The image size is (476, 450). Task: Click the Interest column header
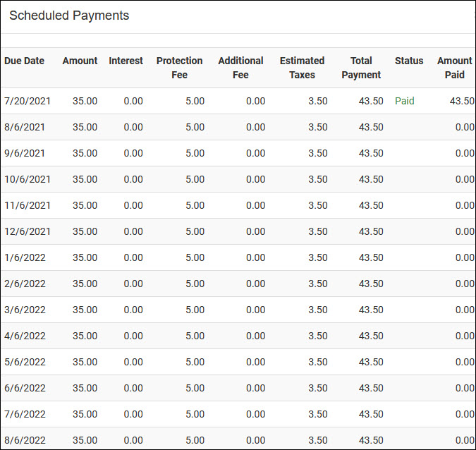pyautogui.click(x=126, y=61)
